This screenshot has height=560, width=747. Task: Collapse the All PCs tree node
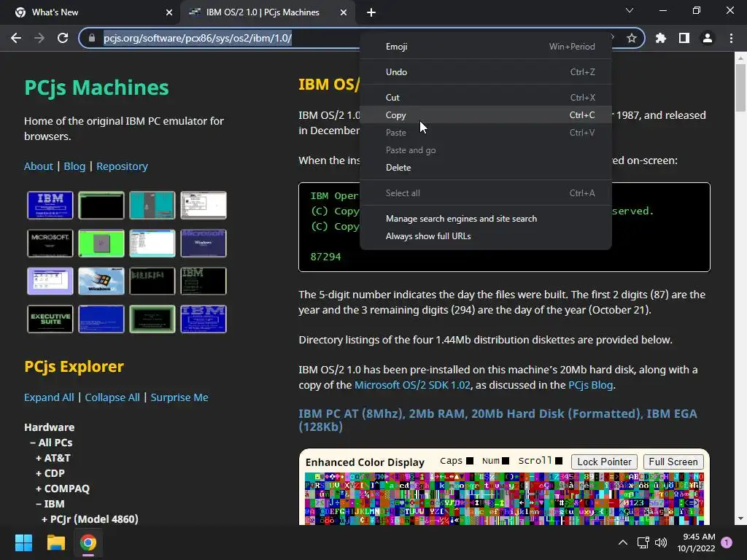51,443
